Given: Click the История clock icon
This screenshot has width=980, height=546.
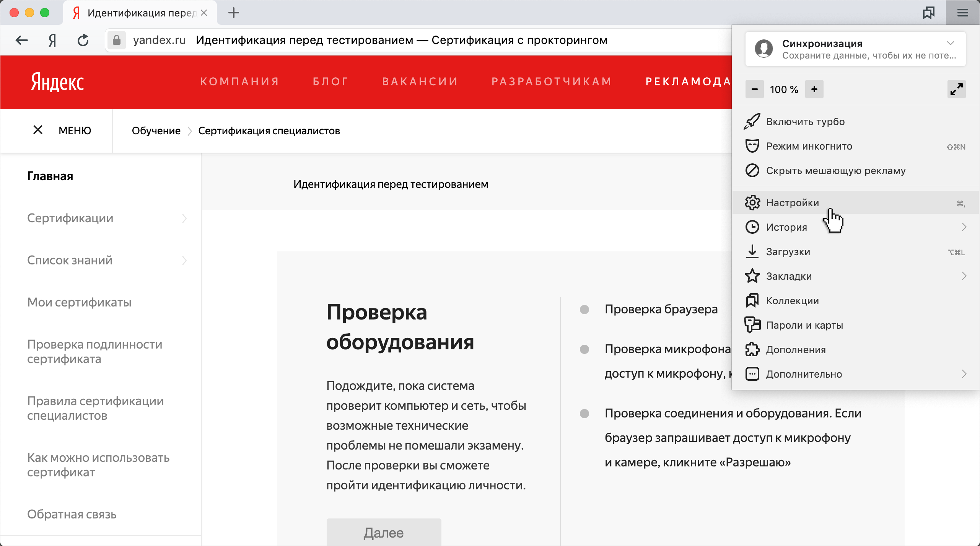Looking at the screenshot, I should point(752,227).
